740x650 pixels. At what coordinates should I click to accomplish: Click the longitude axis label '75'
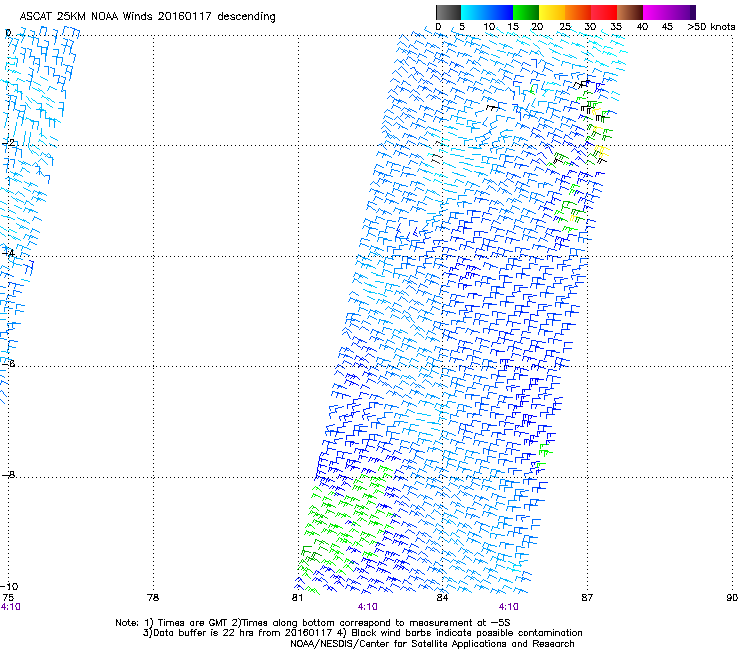[x=8, y=597]
